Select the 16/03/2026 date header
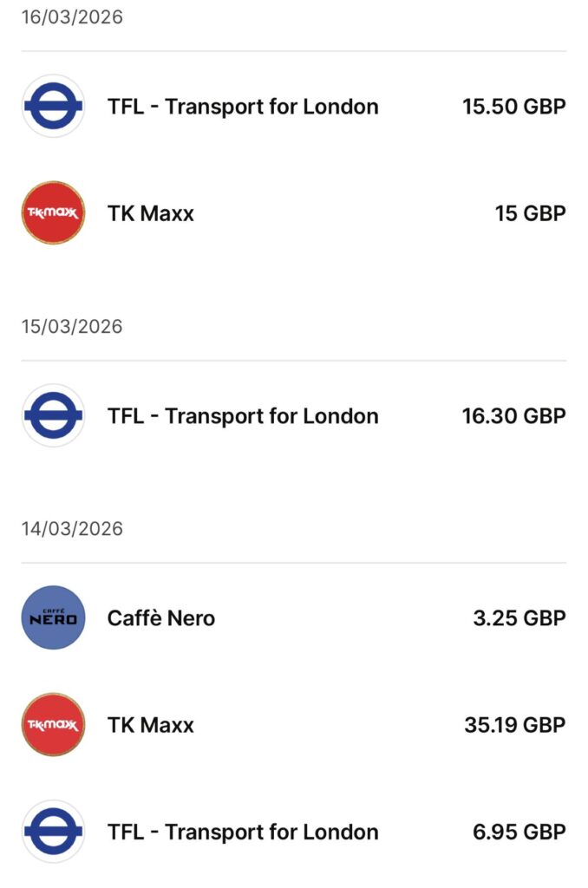The image size is (588, 888). click(x=72, y=17)
